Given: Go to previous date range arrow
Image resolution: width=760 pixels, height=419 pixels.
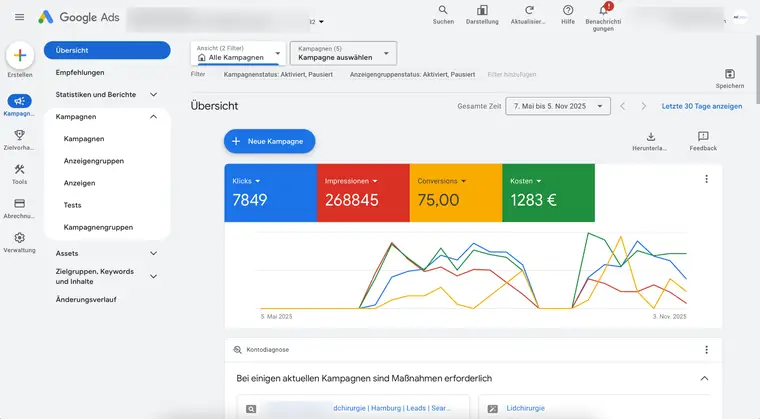Looking at the screenshot, I should click(x=623, y=106).
